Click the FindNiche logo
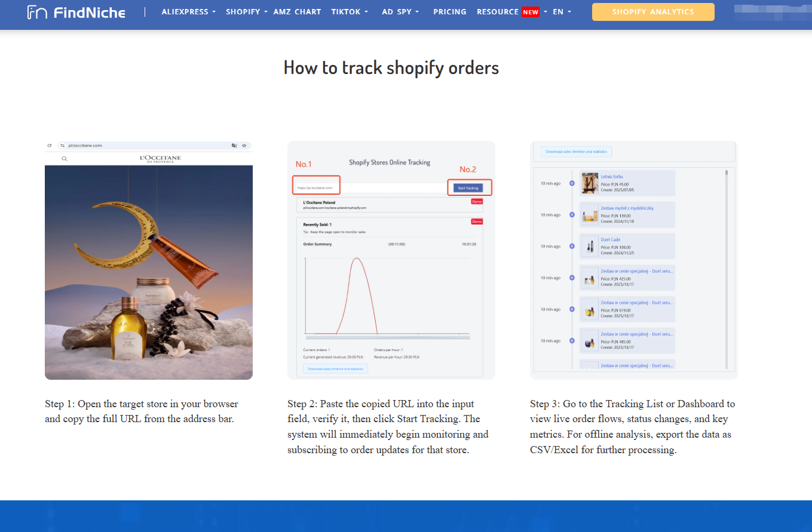 pyautogui.click(x=76, y=11)
